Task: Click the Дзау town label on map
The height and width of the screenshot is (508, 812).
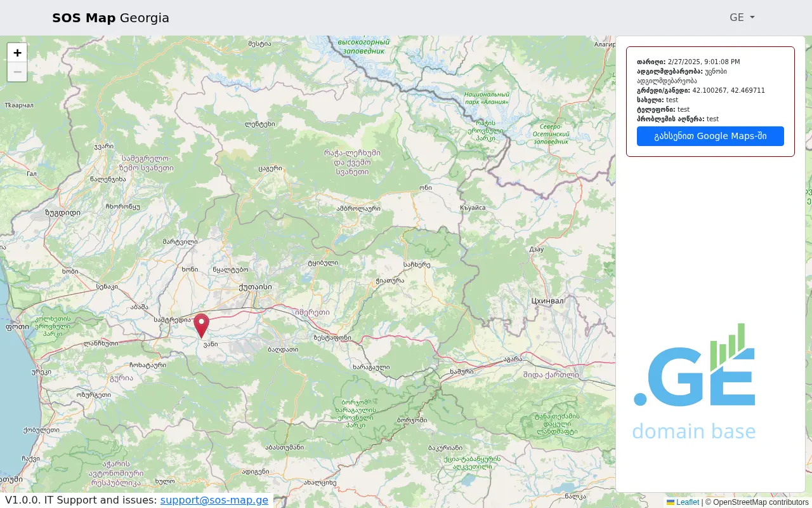Action: click(537, 250)
